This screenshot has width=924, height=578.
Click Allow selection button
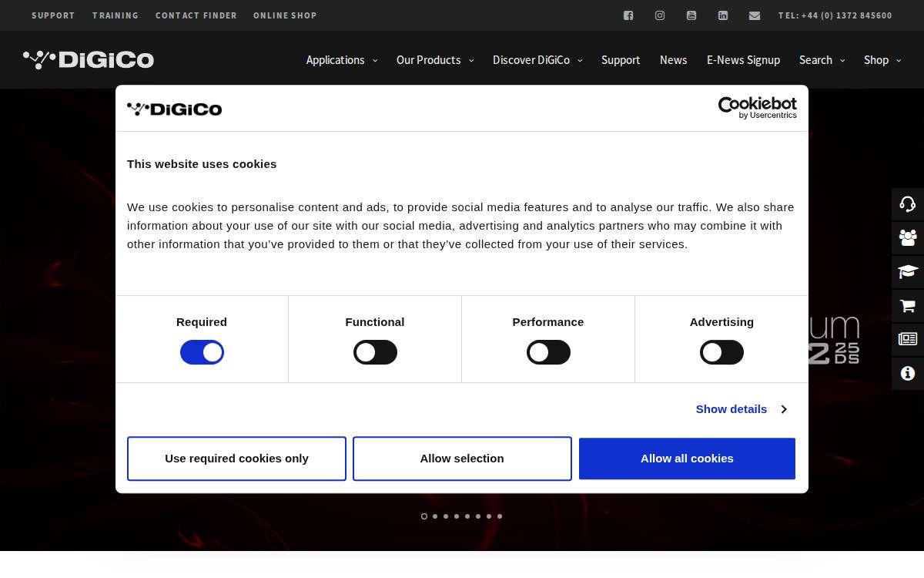pyautogui.click(x=462, y=459)
